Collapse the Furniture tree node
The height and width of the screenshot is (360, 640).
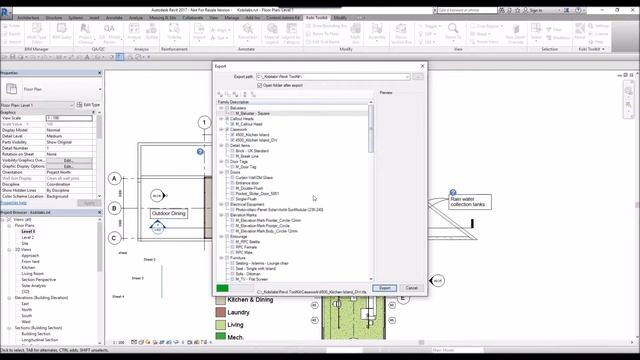(221, 258)
